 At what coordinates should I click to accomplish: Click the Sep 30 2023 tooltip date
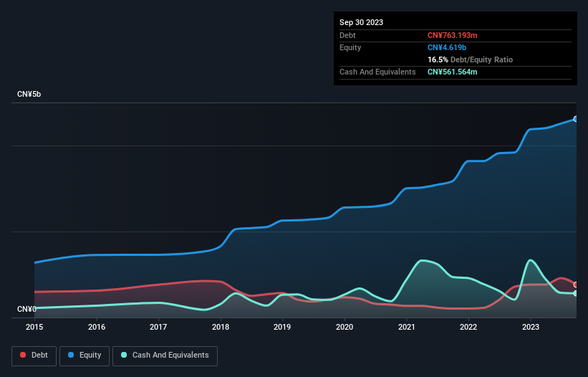click(361, 22)
